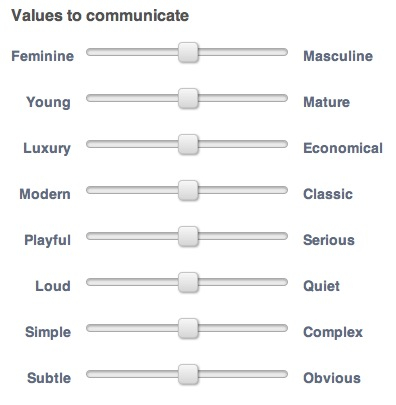Click the Complex label text
This screenshot has height=405, width=396.
[333, 332]
